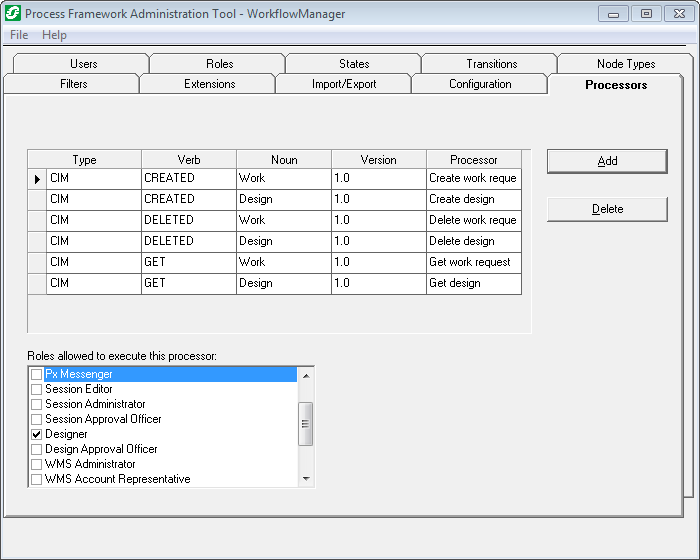Viewport: 700px width, 560px height.
Task: Select the Processor column header
Action: [x=473, y=159]
